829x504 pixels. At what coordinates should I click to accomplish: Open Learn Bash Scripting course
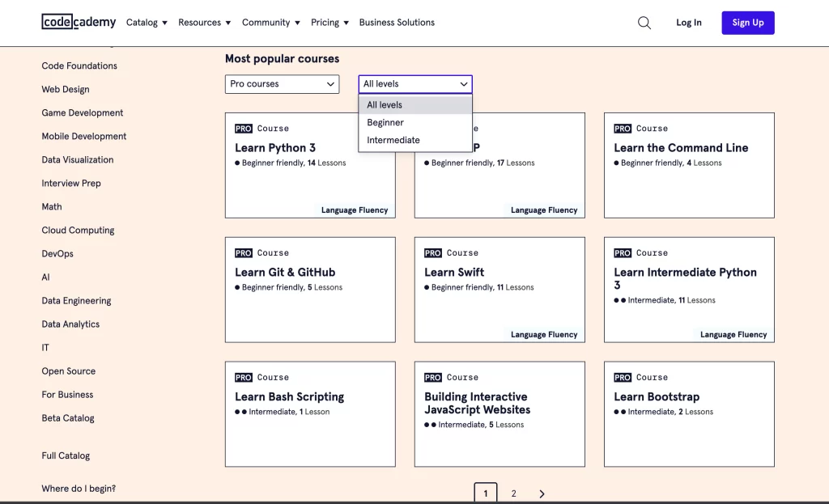click(310, 414)
